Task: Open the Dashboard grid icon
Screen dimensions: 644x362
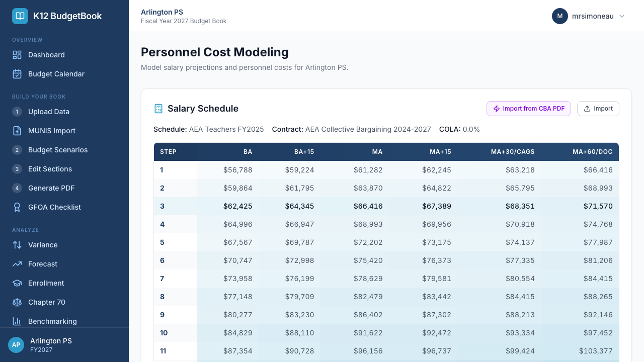Action: (x=17, y=55)
